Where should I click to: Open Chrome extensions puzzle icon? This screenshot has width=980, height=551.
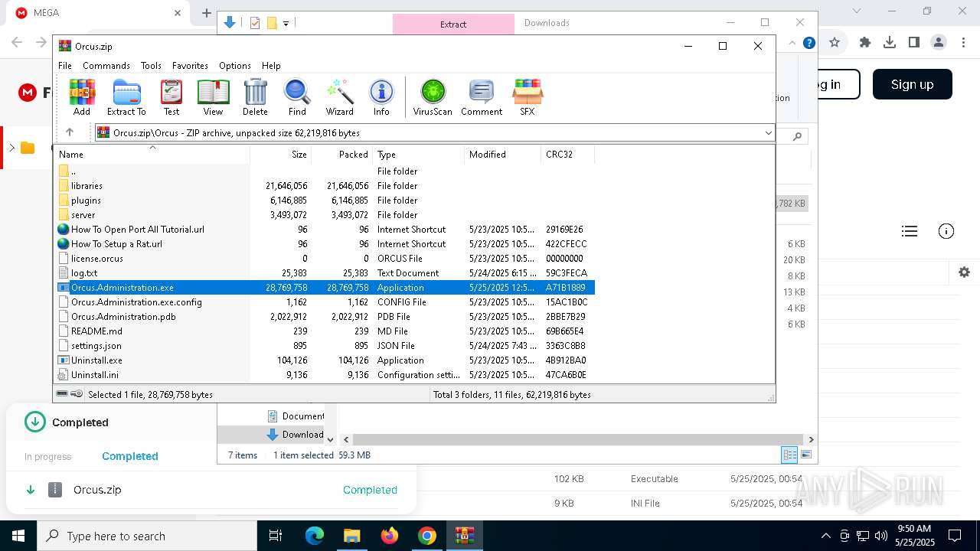(865, 43)
